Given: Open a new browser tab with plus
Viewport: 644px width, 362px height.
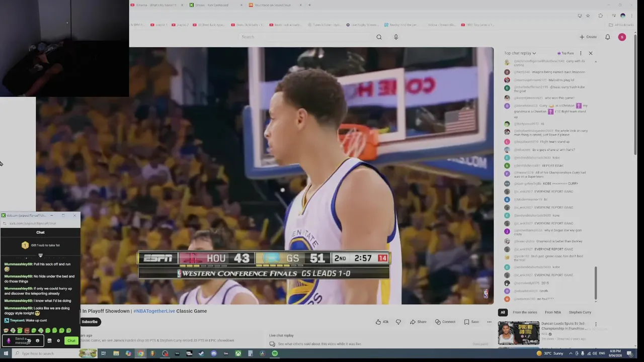Looking at the screenshot, I should coord(309,5).
